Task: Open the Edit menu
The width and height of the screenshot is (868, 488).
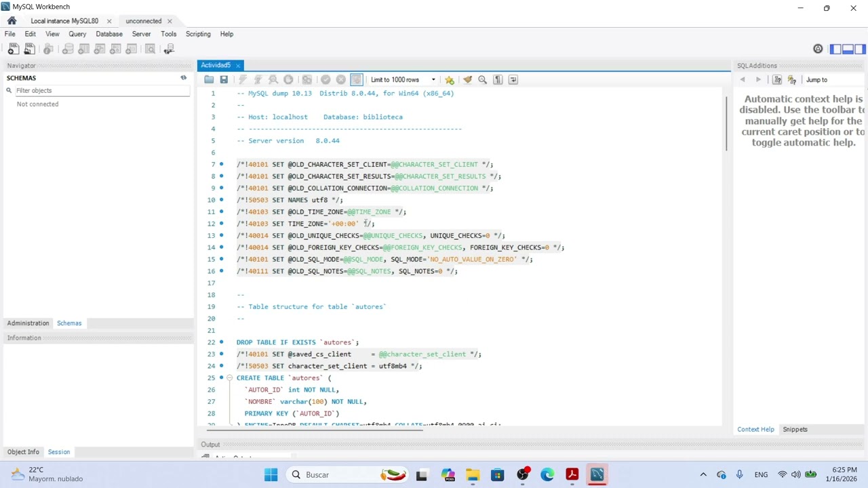Action: [31, 34]
